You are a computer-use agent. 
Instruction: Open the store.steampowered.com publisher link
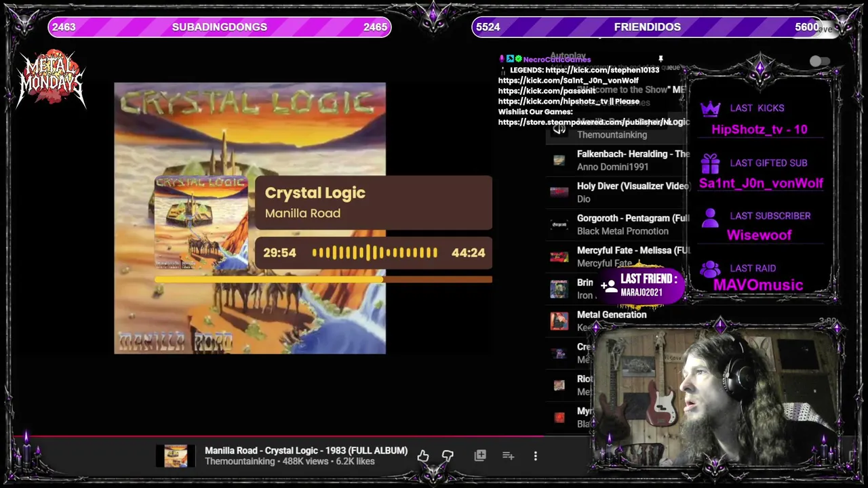[585, 122]
